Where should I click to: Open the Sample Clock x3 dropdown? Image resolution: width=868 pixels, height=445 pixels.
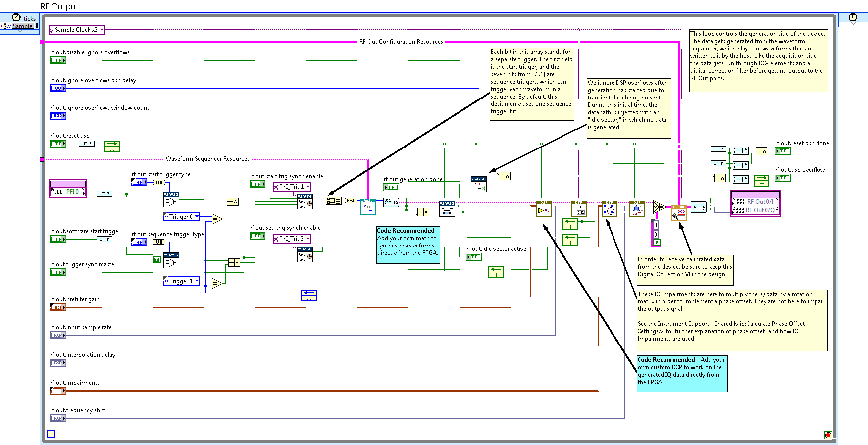click(x=102, y=30)
